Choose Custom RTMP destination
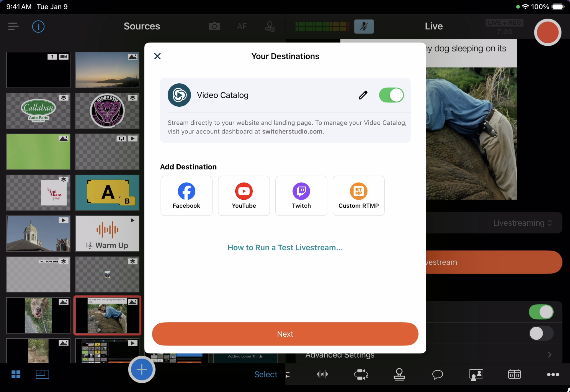570x392 pixels. pos(358,196)
